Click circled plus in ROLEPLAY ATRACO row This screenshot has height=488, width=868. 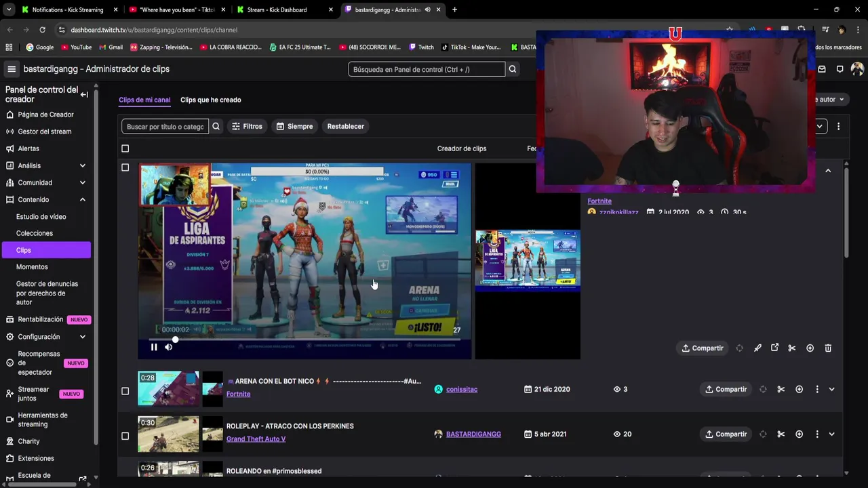click(x=799, y=434)
